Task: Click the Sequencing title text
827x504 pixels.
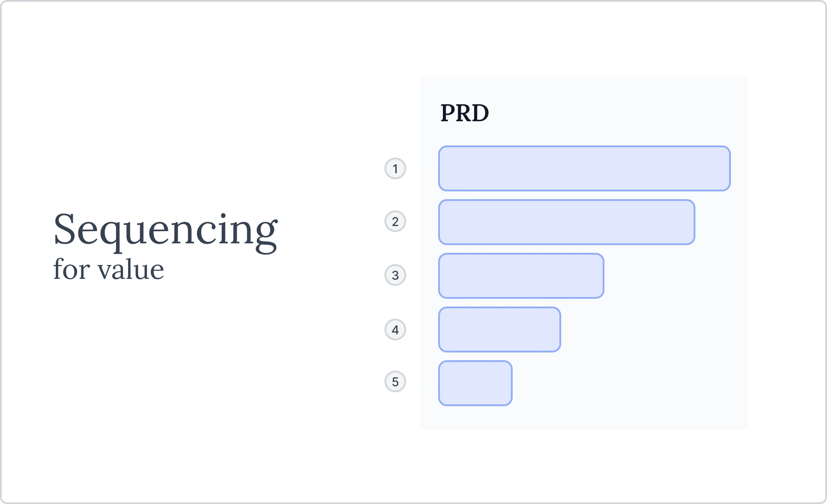Action: pyautogui.click(x=165, y=230)
